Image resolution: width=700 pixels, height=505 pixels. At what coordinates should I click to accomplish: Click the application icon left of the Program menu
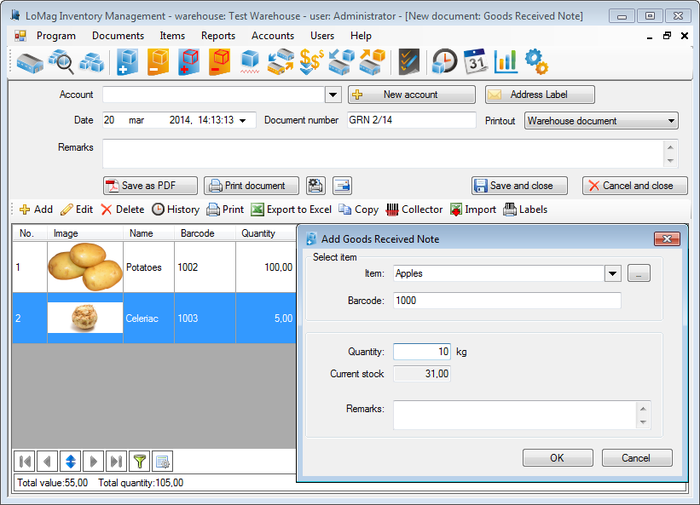[x=20, y=36]
